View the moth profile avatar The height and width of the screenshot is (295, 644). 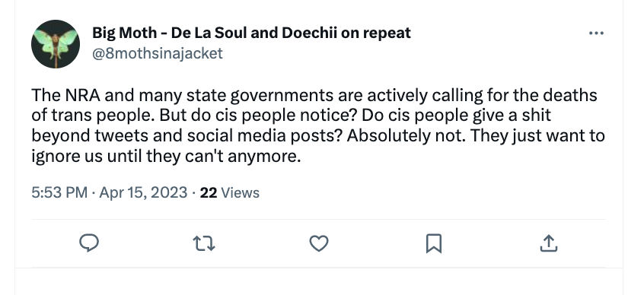tap(56, 44)
